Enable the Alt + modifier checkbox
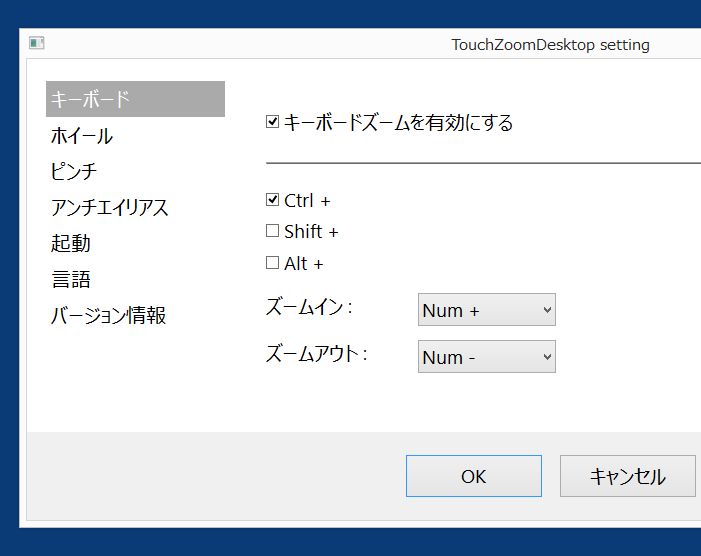The height and width of the screenshot is (556, 701). click(272, 262)
